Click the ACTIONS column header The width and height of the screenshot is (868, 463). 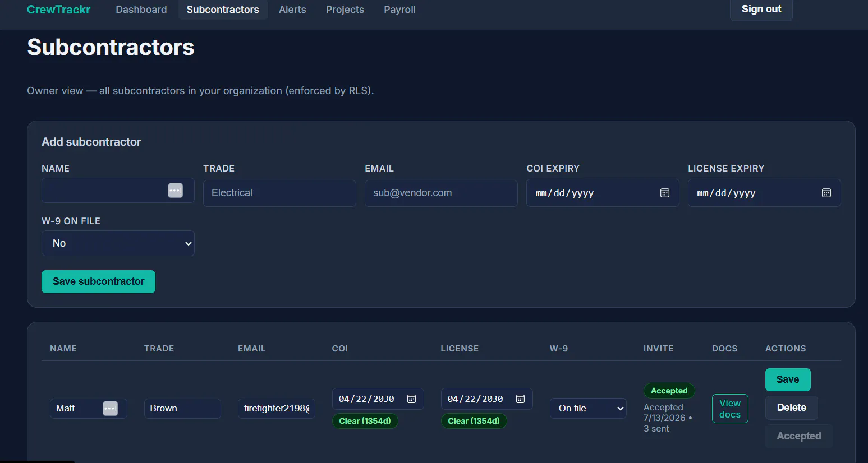786,349
